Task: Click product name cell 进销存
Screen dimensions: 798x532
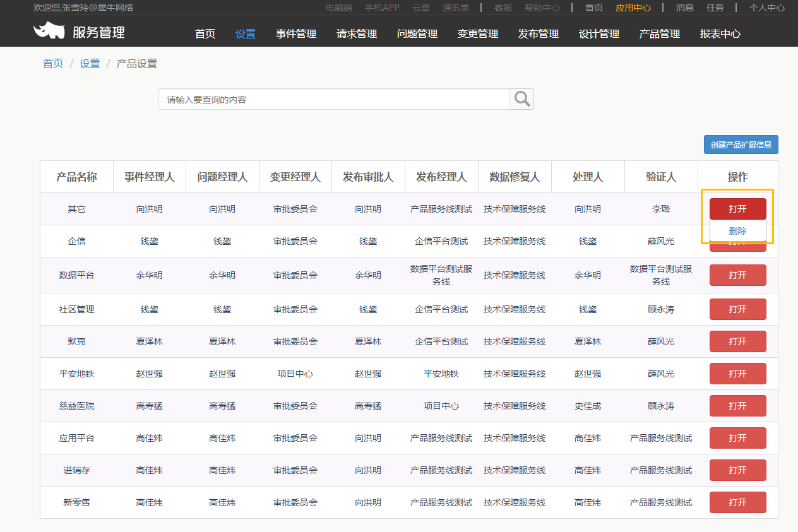Action: click(76, 470)
